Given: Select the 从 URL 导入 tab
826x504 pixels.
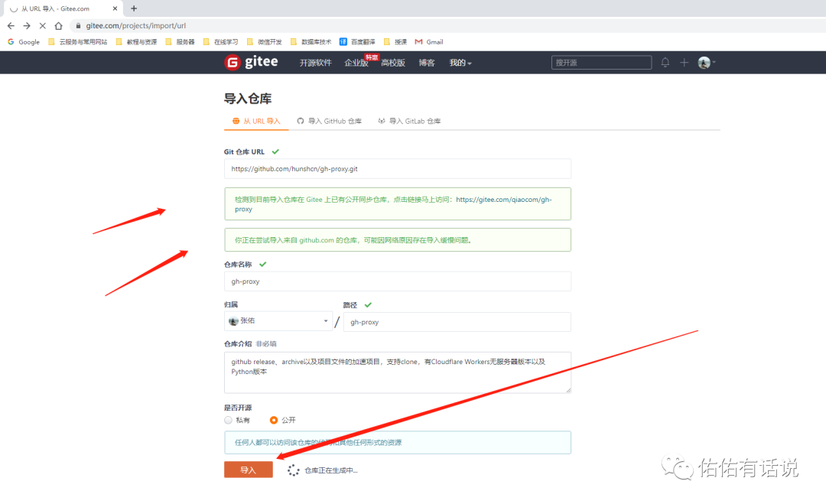Looking at the screenshot, I should tap(256, 121).
